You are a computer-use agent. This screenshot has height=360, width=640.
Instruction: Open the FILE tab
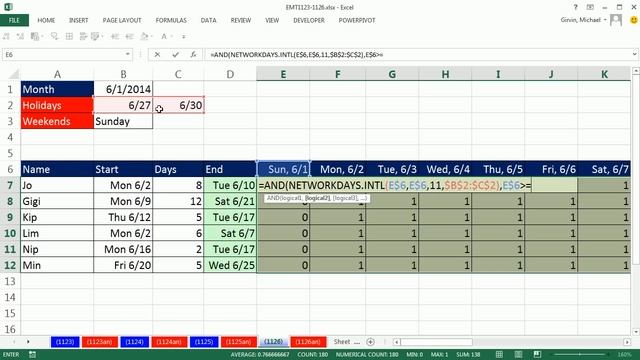click(14, 20)
